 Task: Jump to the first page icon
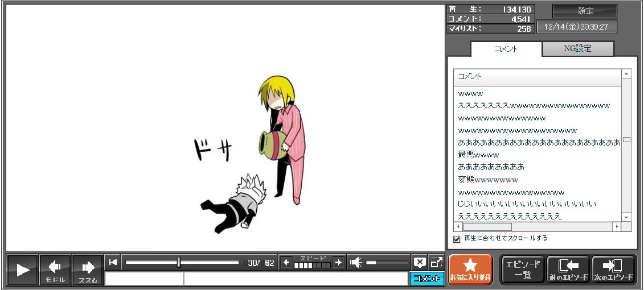point(113,262)
